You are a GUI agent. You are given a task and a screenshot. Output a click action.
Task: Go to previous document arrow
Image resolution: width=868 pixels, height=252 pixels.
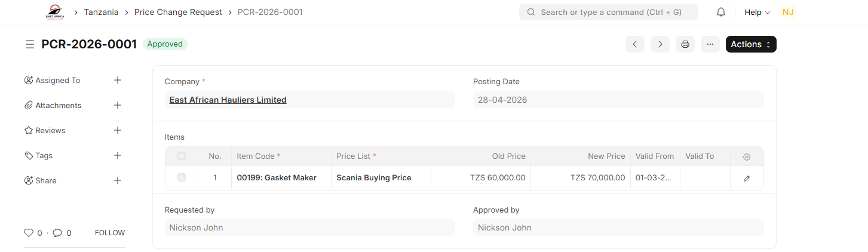635,44
